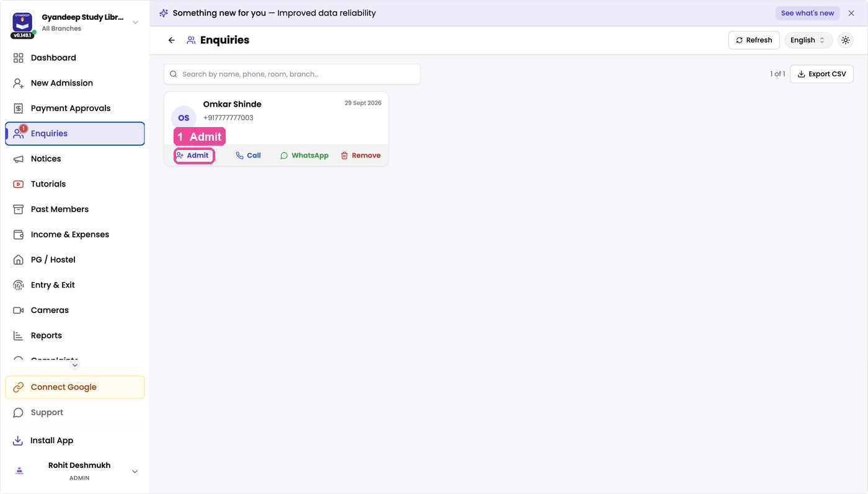Image resolution: width=868 pixels, height=494 pixels.
Task: Call Omkar Shinde
Action: click(x=248, y=156)
